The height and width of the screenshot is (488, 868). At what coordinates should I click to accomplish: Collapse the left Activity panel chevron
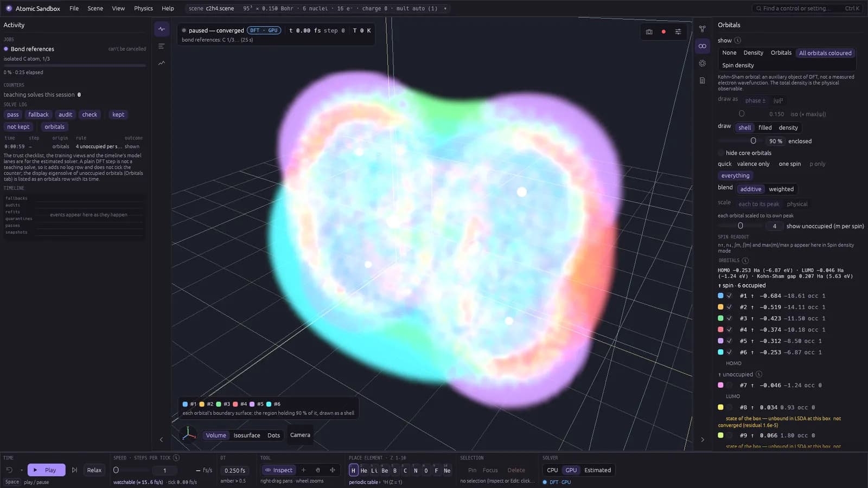[161, 440]
